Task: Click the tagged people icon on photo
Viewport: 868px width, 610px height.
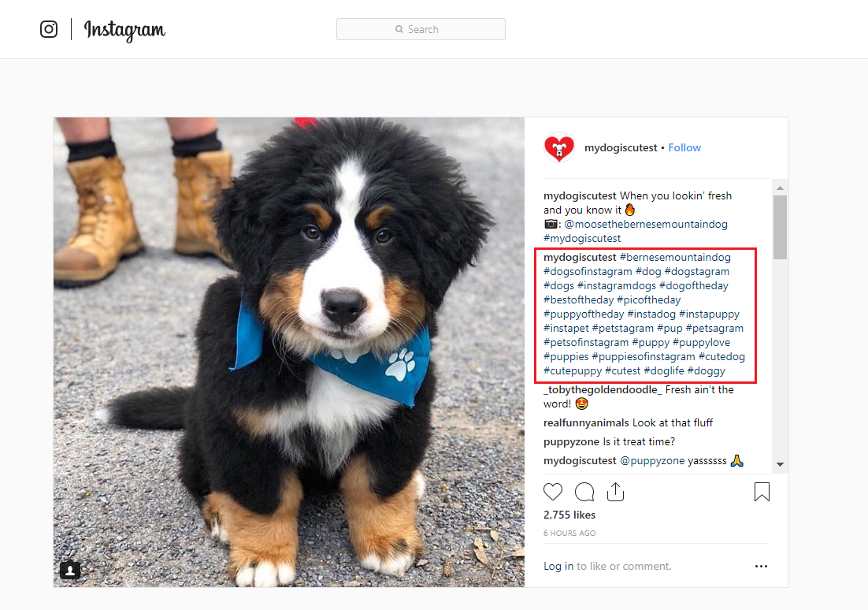Action: pyautogui.click(x=70, y=570)
